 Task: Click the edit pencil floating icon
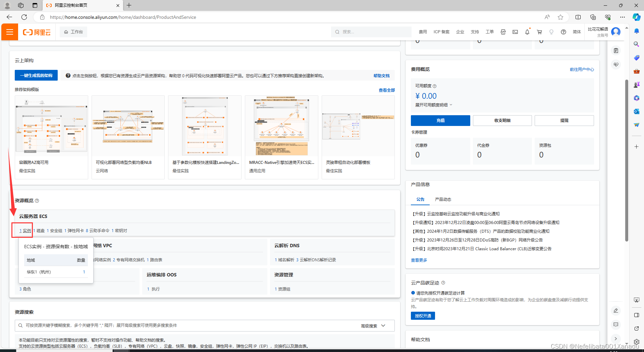tap(616, 311)
